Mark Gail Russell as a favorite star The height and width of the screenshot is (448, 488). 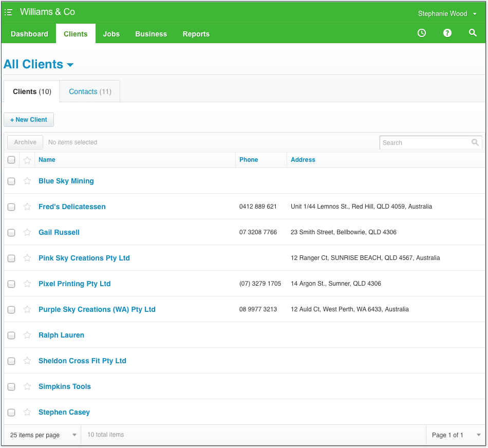click(x=27, y=232)
